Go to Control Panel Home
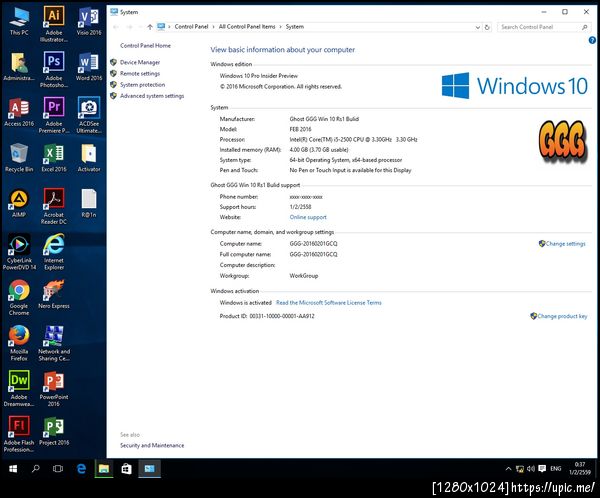 [145, 46]
